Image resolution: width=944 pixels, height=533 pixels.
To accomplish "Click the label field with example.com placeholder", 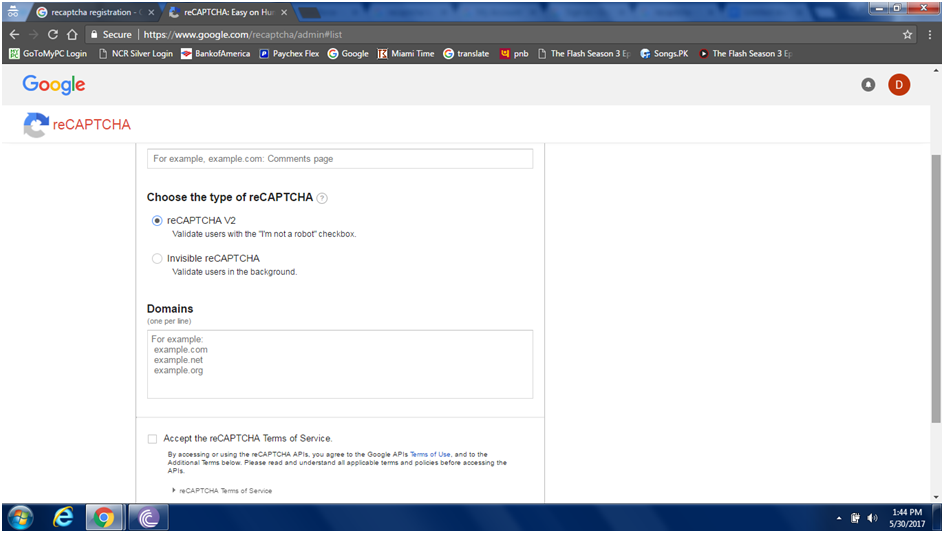I will 340,159.
